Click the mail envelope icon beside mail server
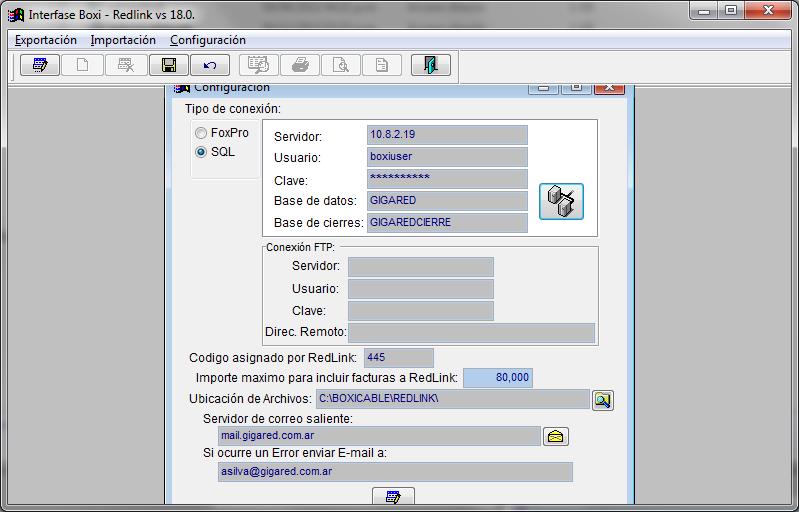 point(555,436)
